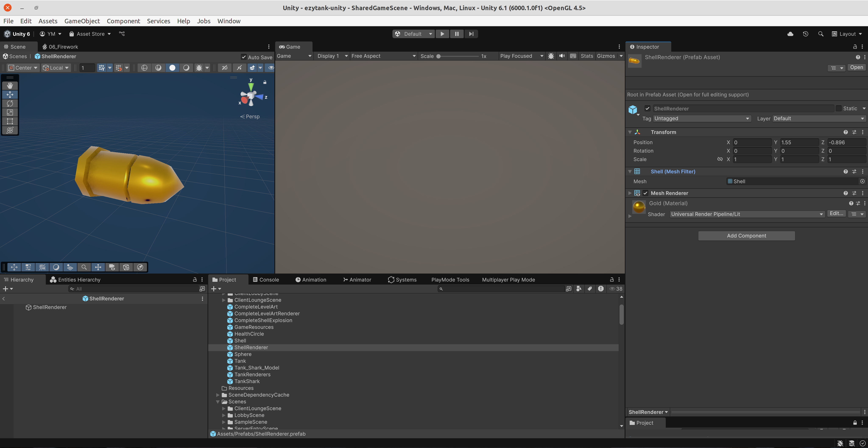Select the Rect Transform tool
The height and width of the screenshot is (448, 868).
coord(10,122)
